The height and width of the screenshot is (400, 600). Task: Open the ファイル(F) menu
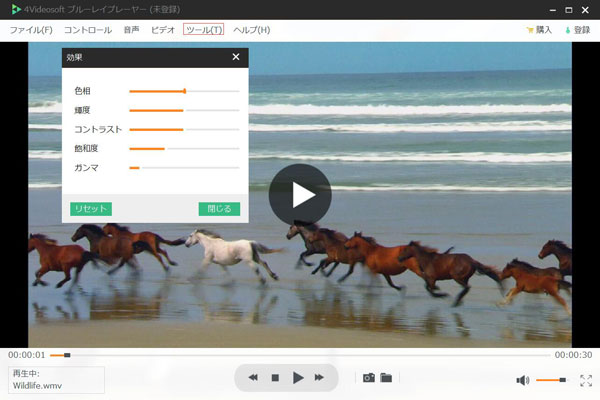point(31,30)
